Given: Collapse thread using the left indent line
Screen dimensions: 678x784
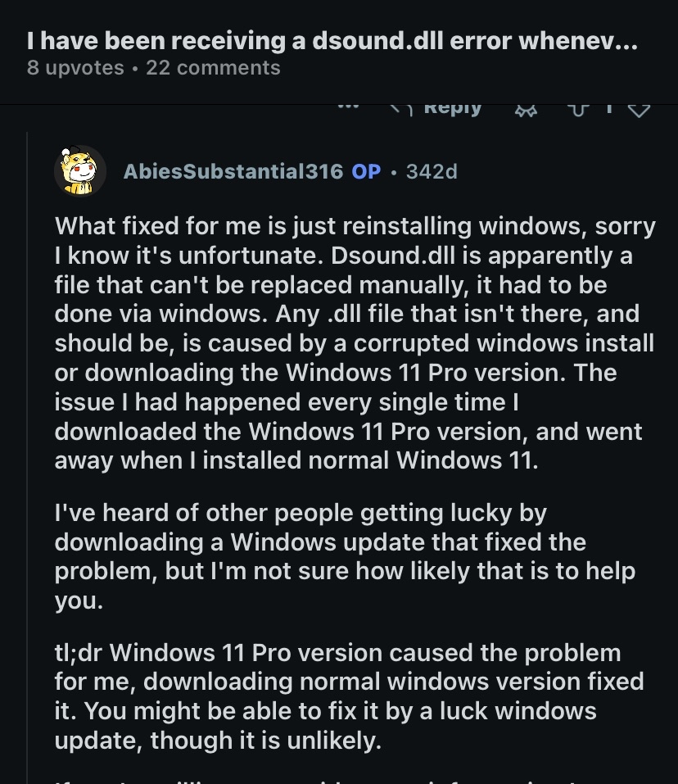Looking at the screenshot, I should [27, 451].
